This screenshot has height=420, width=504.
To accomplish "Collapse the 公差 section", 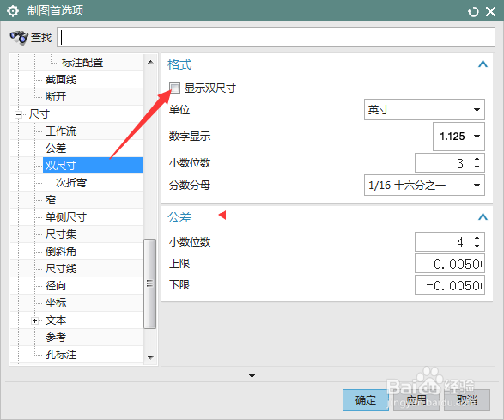I will pos(483,216).
